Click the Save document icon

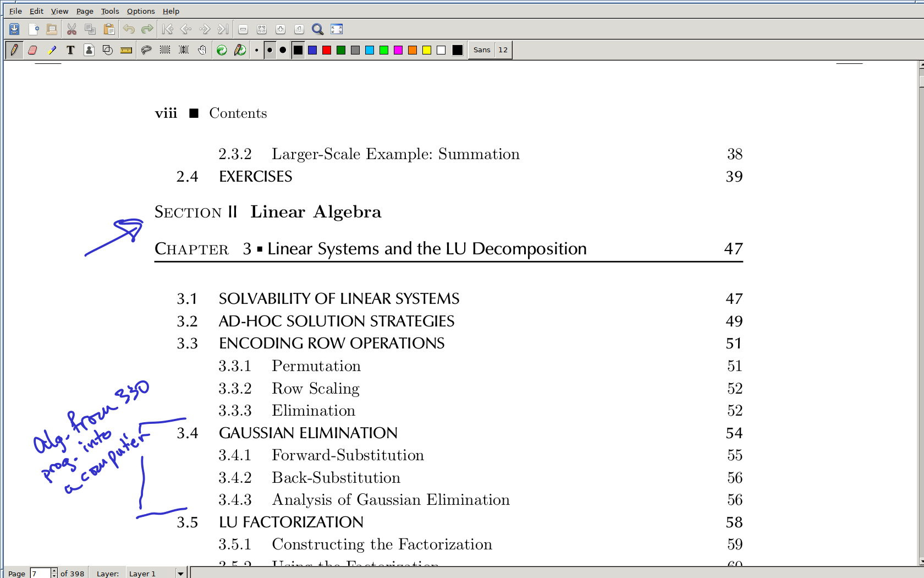click(14, 29)
